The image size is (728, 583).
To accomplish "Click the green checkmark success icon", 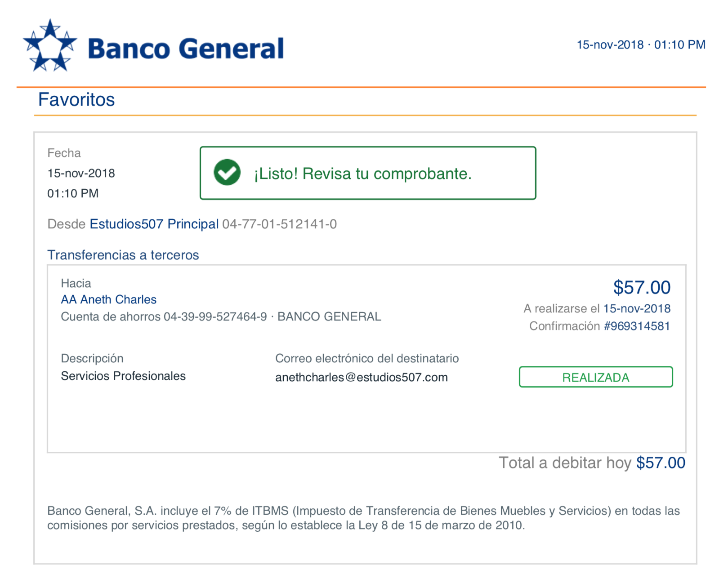I will click(227, 172).
